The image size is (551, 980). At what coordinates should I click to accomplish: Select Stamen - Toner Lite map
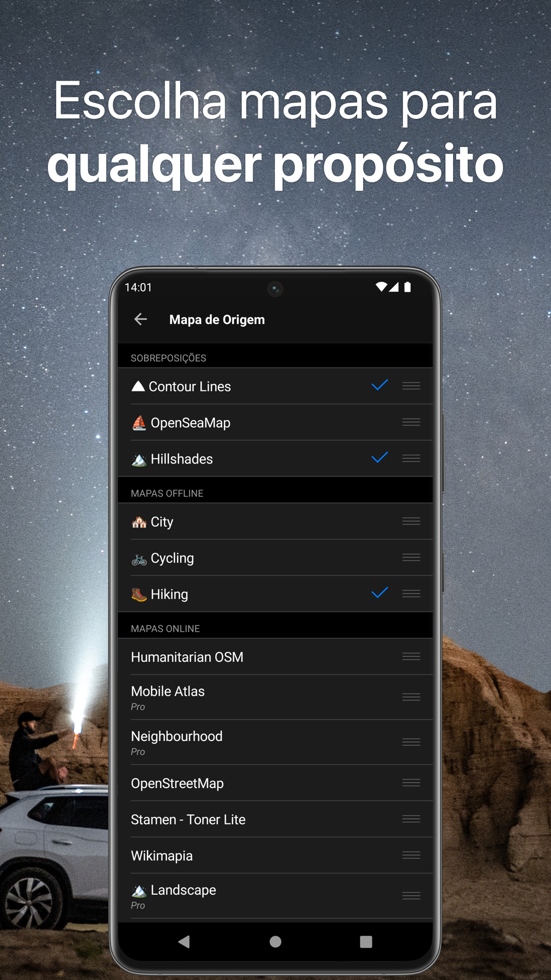tap(275, 819)
